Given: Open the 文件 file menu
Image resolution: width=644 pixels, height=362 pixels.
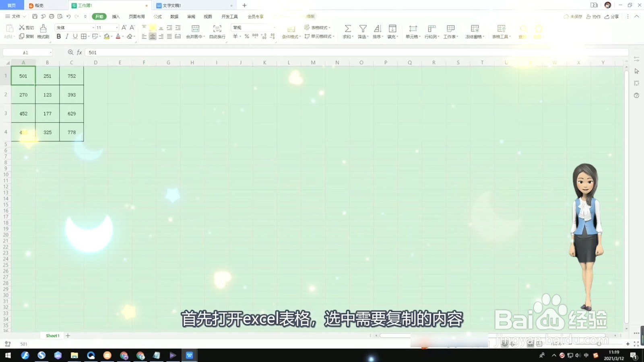Looking at the screenshot, I should pos(16,16).
